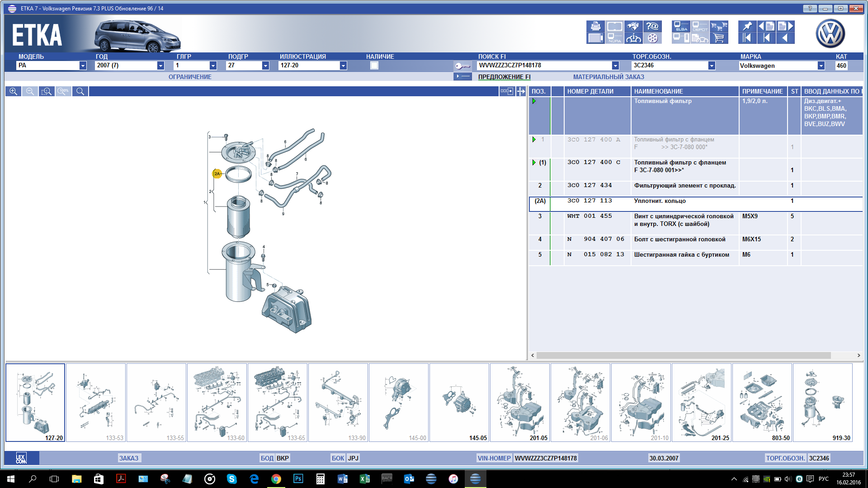868x488 pixels.
Task: Open the МАТЕРИАЛЬНЫЙ ЗАКАЗ tab
Action: pyautogui.click(x=609, y=77)
